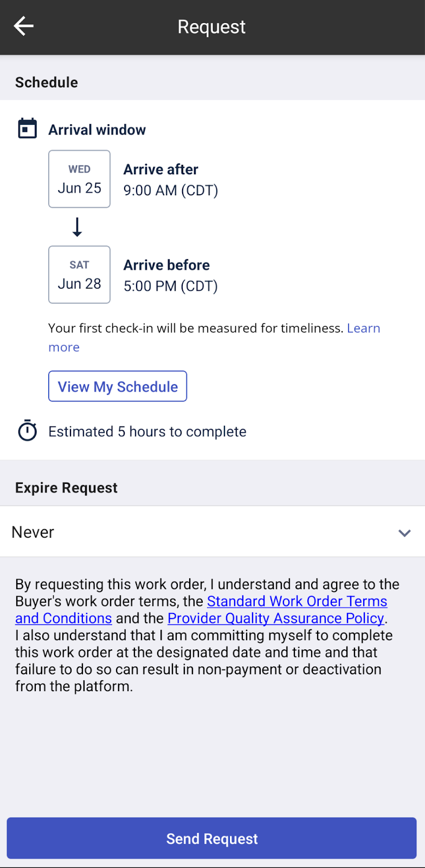The image size is (425, 868).
Task: Click the Arrive before label
Action: pos(166,265)
